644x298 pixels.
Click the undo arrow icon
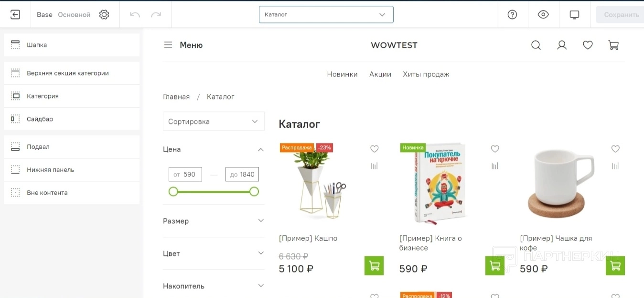[135, 14]
